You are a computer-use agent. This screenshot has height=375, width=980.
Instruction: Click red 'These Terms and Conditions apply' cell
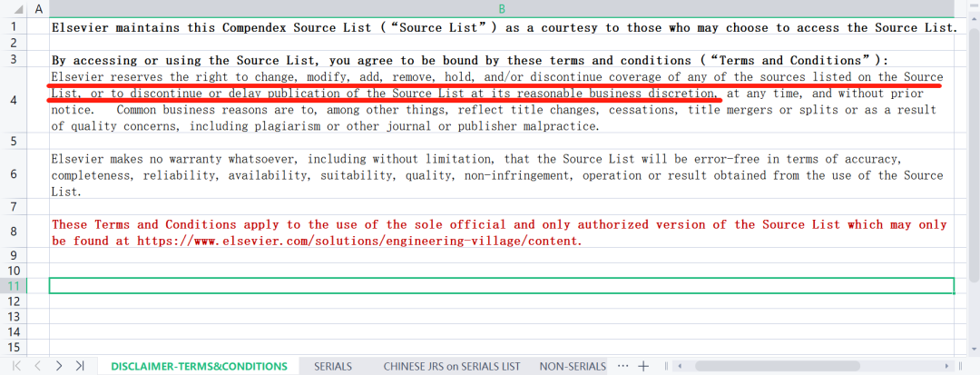coord(502,232)
